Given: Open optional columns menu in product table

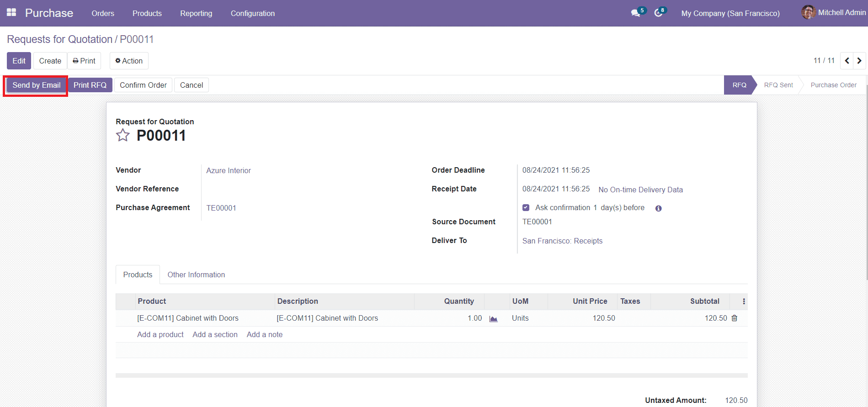Looking at the screenshot, I should pos(744,301).
